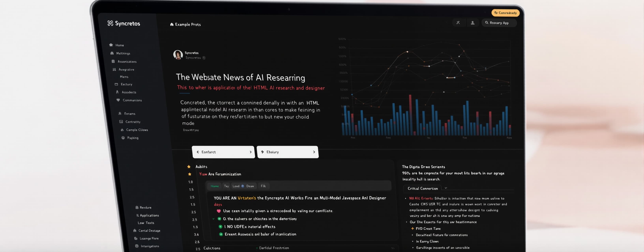The width and height of the screenshot is (644, 252).
Task: Click the Syncretos logo icon
Action: pyautogui.click(x=110, y=23)
